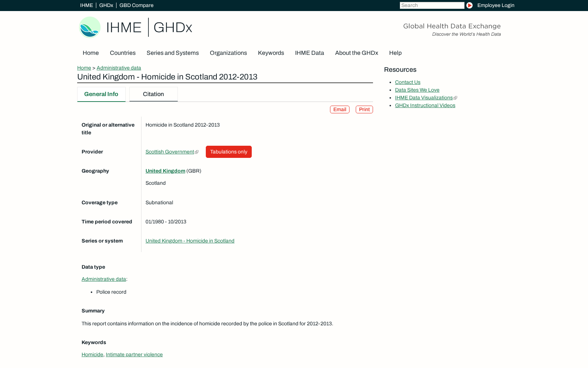Click the 'Scotland' geography value
Viewport: 588px width, 368px height.
click(x=155, y=183)
